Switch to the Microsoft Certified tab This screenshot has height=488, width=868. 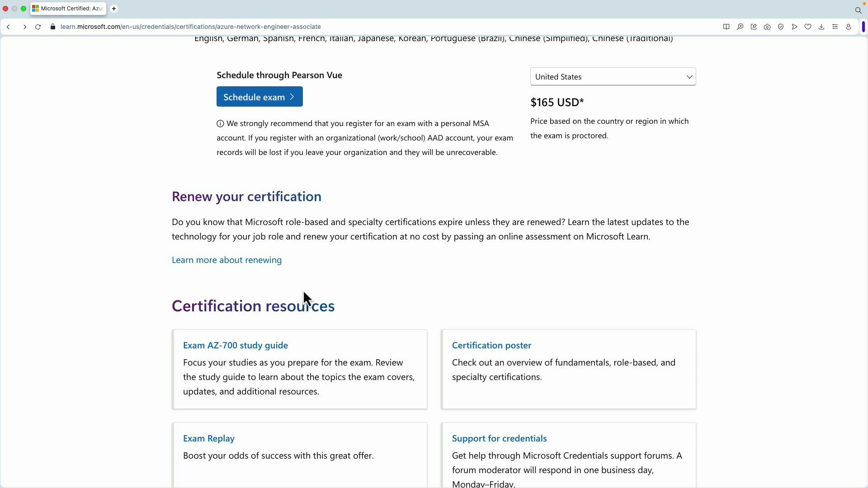[x=68, y=9]
